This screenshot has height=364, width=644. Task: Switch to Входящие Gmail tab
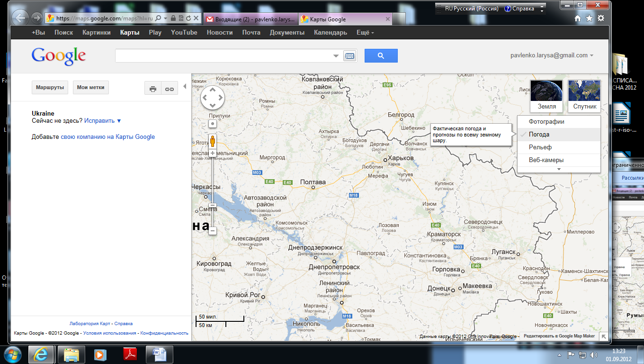[x=251, y=19]
